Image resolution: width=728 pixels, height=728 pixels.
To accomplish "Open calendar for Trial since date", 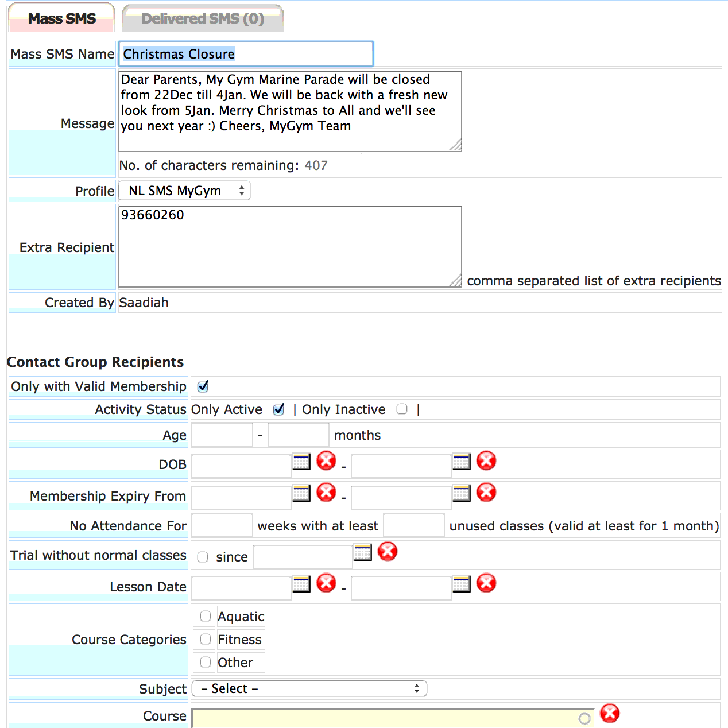I will [363, 553].
